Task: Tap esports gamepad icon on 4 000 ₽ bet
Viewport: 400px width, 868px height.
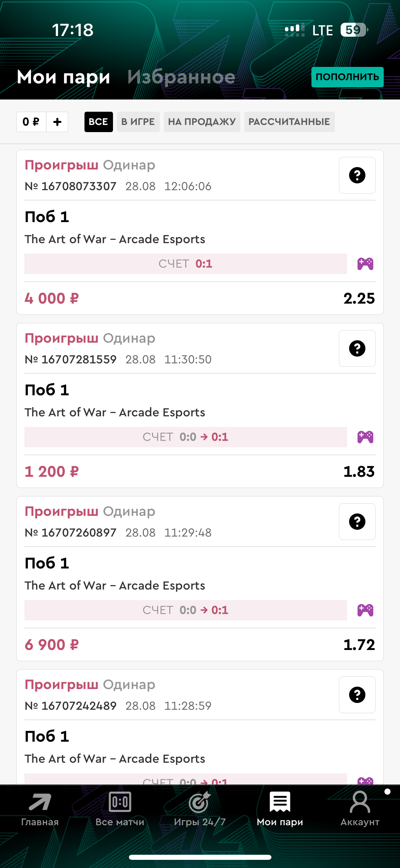Action: point(365,264)
